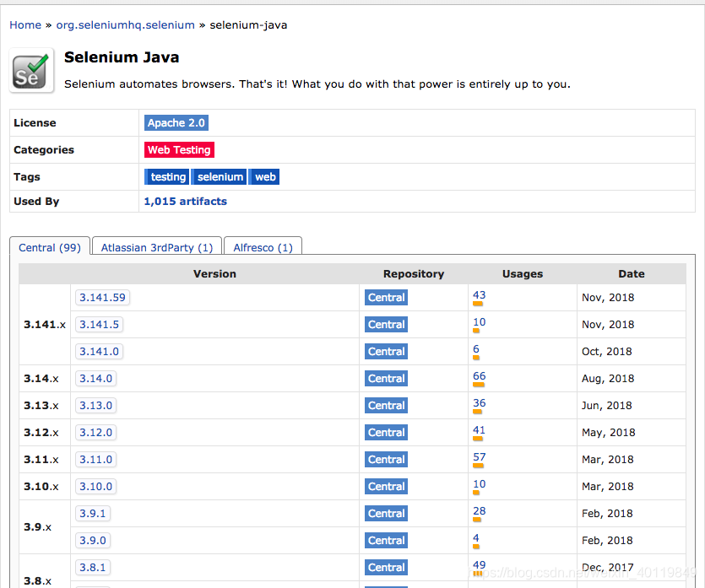Switch to Central (99) tab
This screenshot has width=705, height=588.
(x=50, y=247)
